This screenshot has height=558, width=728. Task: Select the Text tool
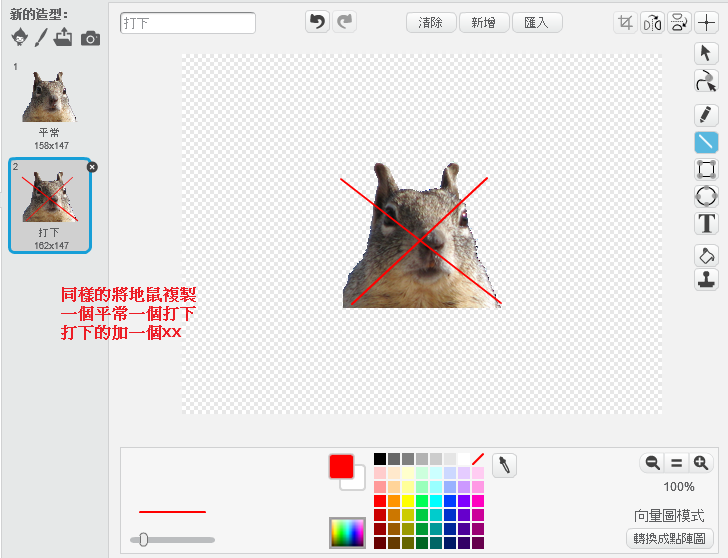(x=707, y=223)
